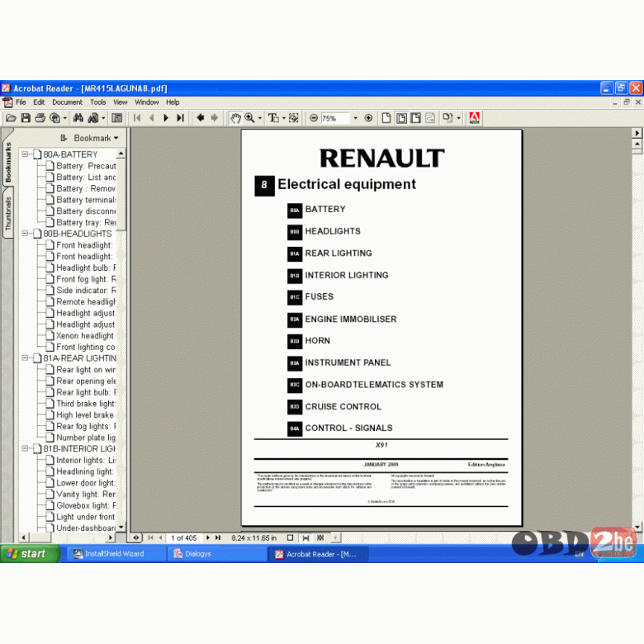This screenshot has width=644, height=644.
Task: Open the Edit menu
Action: pyautogui.click(x=39, y=102)
